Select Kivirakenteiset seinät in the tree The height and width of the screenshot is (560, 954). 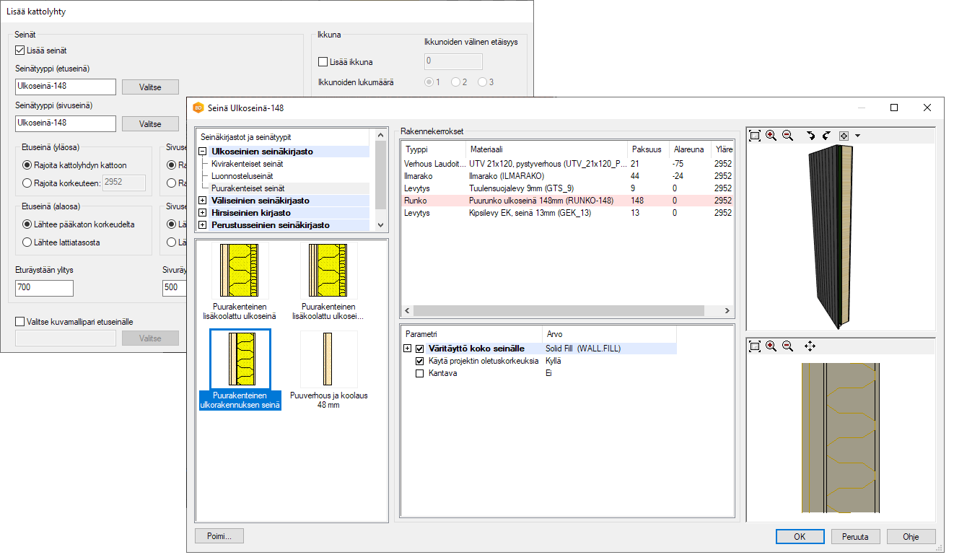(247, 164)
